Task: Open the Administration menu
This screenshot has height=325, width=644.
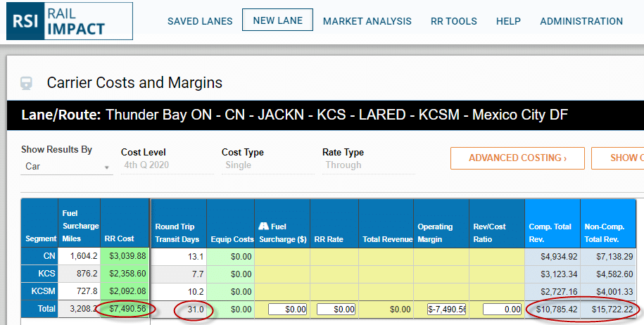Action: tap(581, 21)
